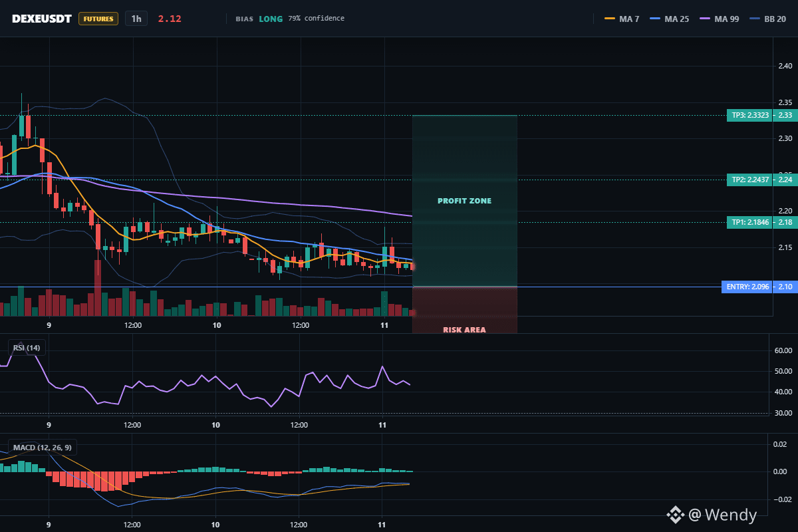The width and height of the screenshot is (798, 532).
Task: Click the MACD (12, 26, 9) indicator label
Action: 42,448
